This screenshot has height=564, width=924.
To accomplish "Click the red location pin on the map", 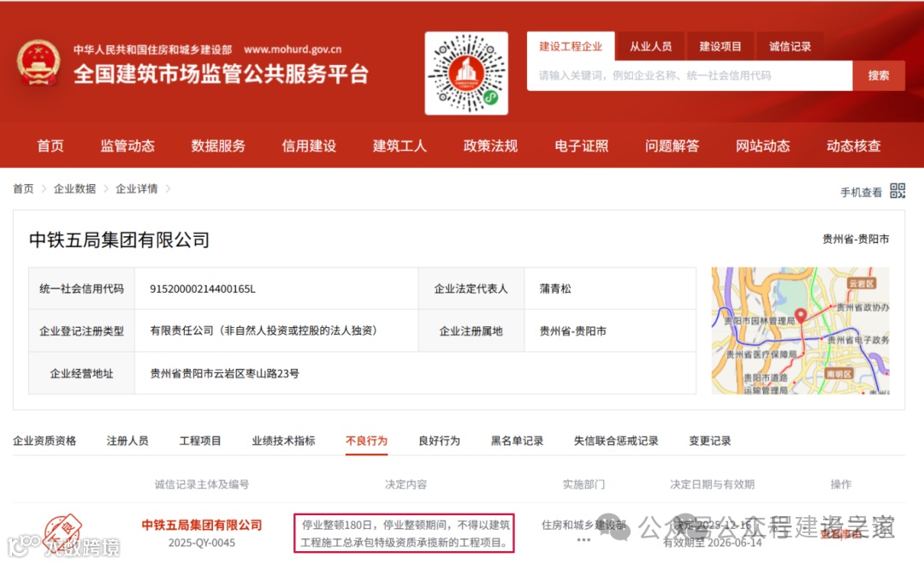I will (800, 315).
